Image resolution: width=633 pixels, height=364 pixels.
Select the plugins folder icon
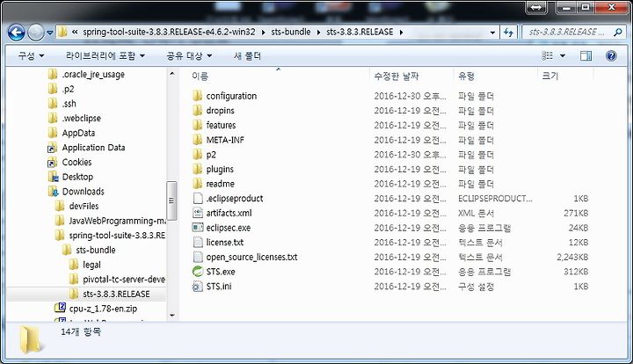[198, 169]
